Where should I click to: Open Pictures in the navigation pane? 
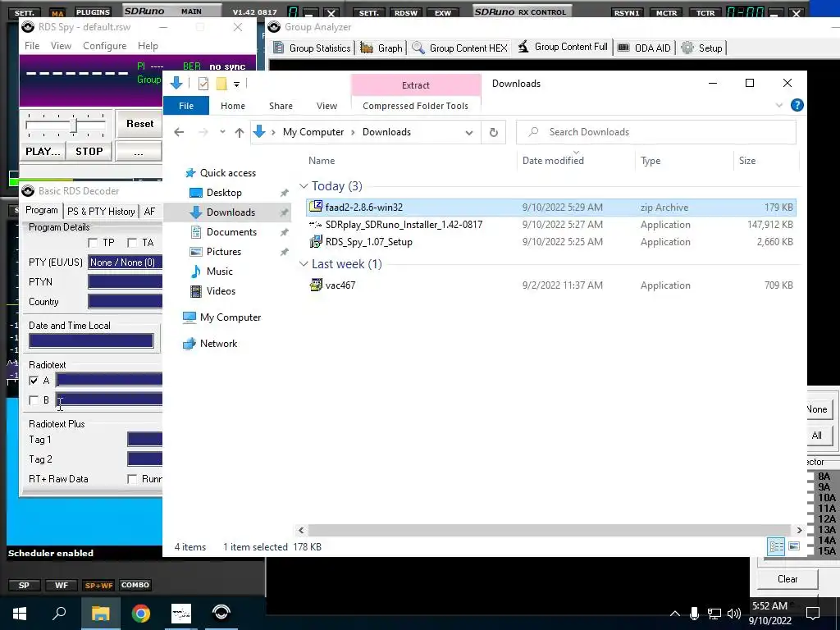click(x=223, y=252)
